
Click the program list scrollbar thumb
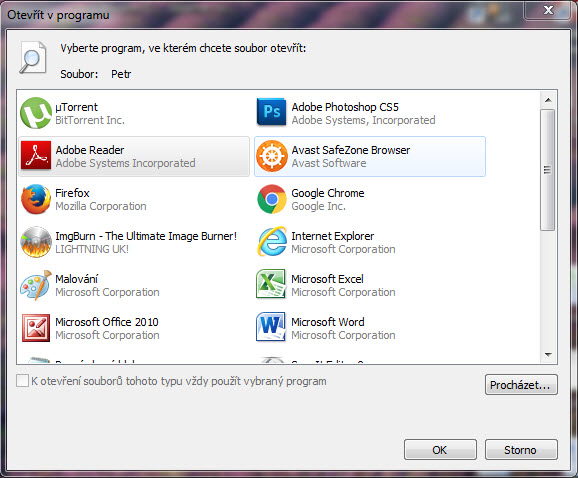point(548,170)
